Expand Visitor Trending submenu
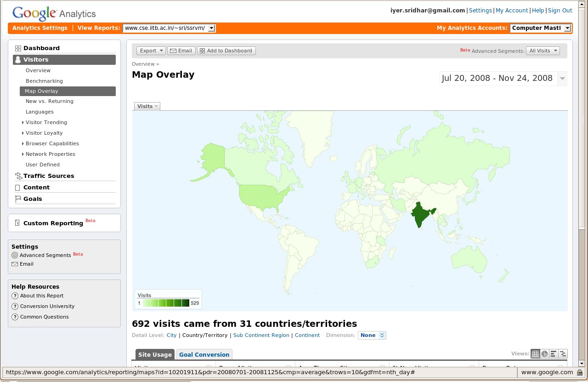The image size is (588, 382). tap(23, 122)
